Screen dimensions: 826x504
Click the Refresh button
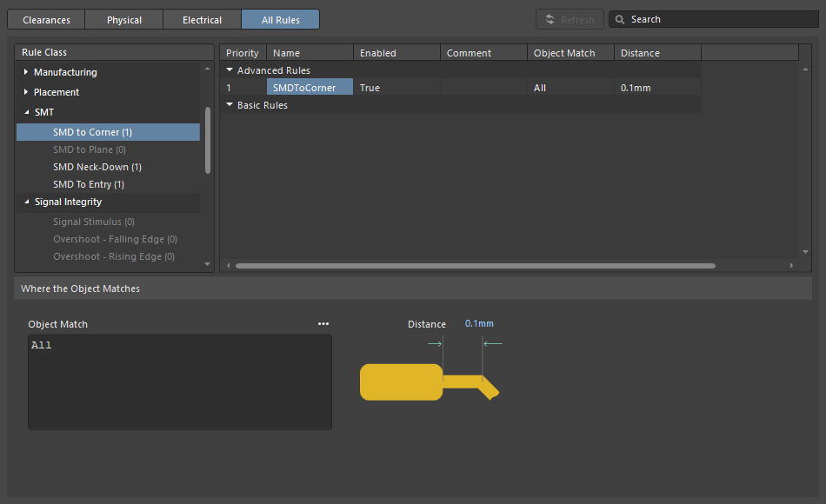click(570, 19)
